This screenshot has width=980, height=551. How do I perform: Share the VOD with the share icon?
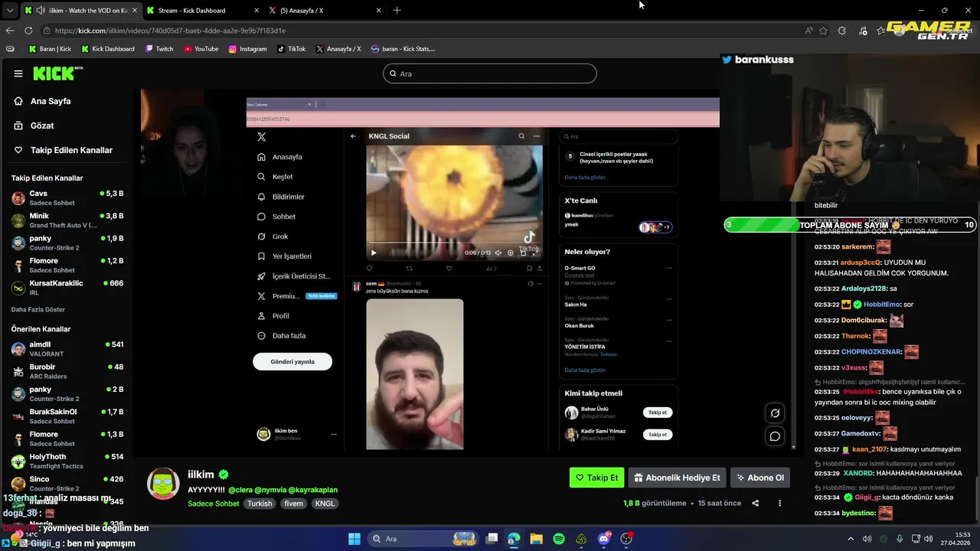[756, 504]
